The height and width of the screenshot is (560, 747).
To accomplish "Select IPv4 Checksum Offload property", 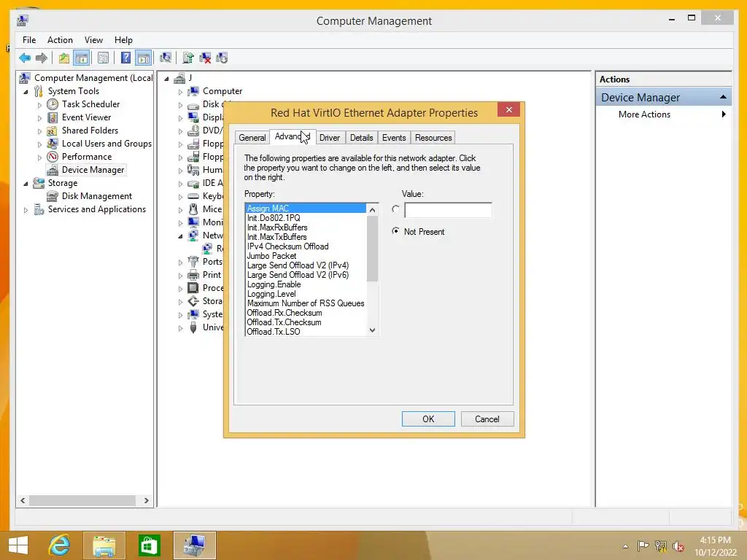I will tap(287, 246).
